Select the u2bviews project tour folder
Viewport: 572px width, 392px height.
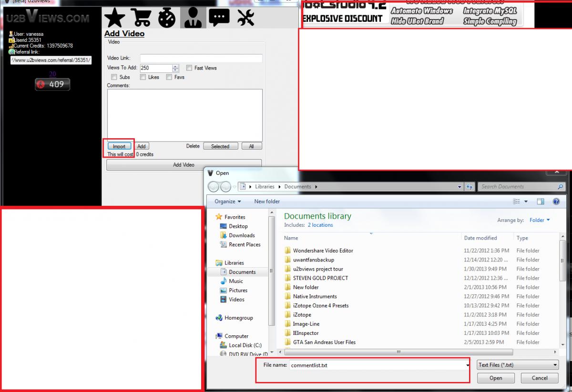pos(313,269)
